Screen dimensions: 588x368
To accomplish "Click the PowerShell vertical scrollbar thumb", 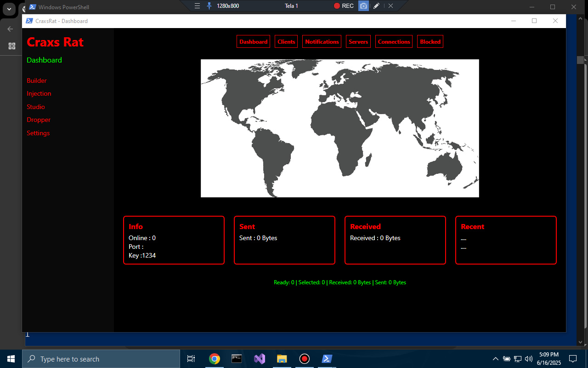I will coord(580,60).
